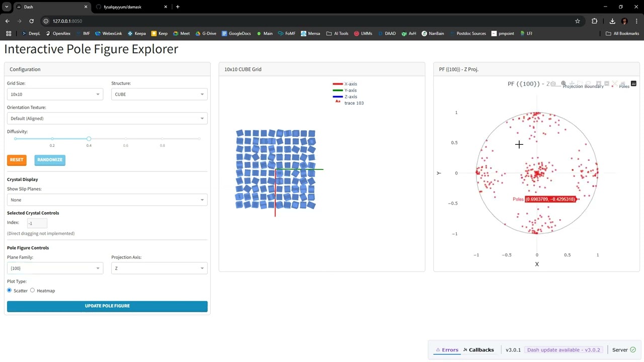Click the Plotly logo icon on pole figure
Screen dimensions: 644x362
(633, 83)
